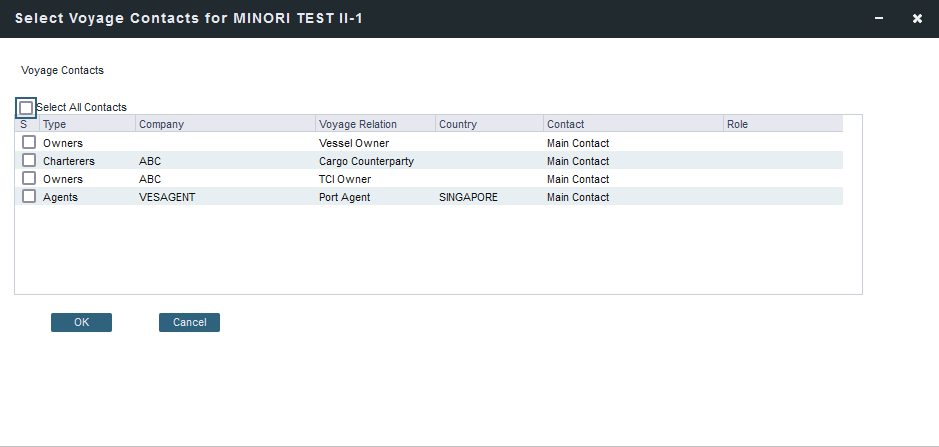Check the Select All Contacts checkbox
This screenshot has width=939, height=447.
point(26,107)
